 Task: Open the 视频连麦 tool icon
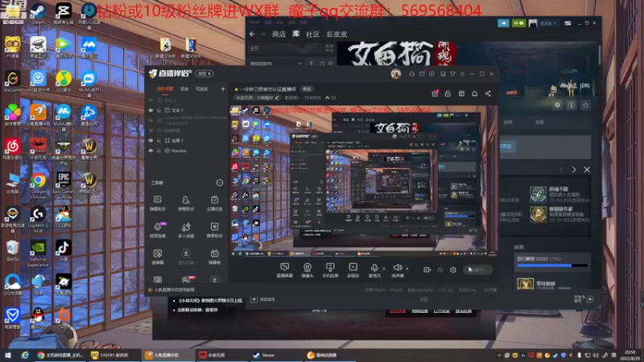158,230
